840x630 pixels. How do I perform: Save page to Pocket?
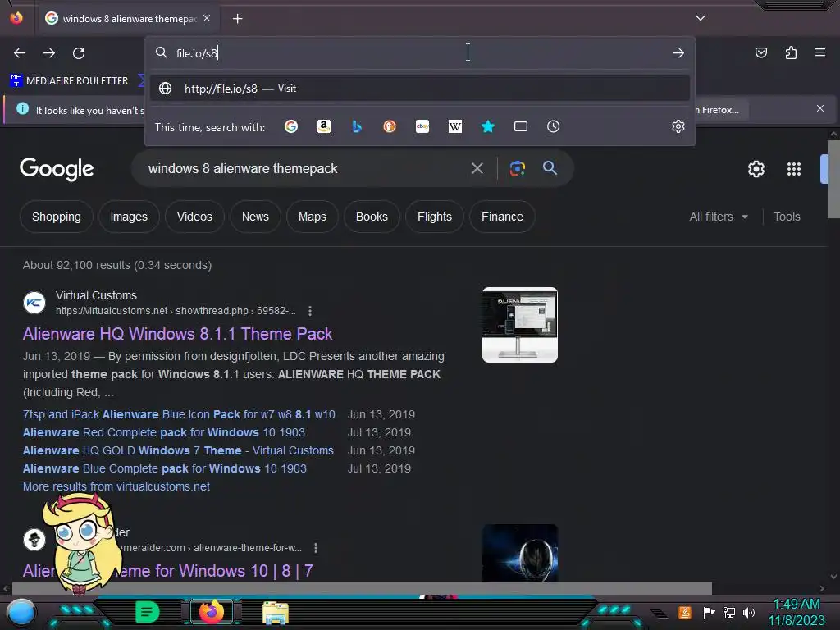(760, 52)
